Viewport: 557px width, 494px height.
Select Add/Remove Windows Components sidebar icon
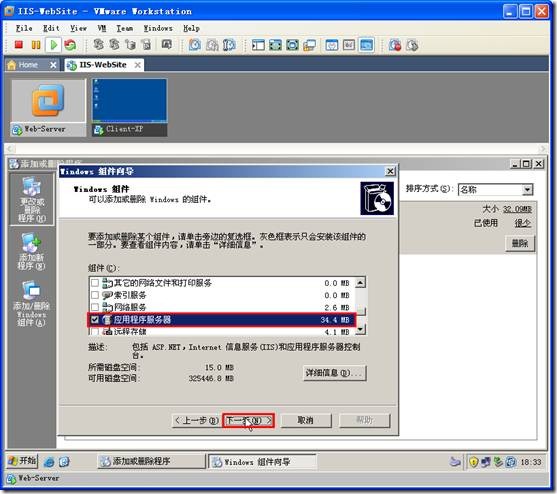[x=31, y=304]
